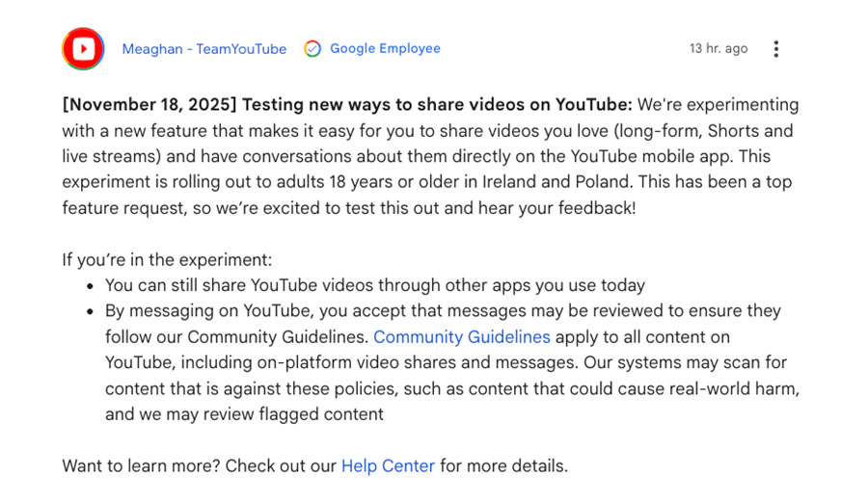Click the first bullet point marker
Image resolution: width=868 pixels, height=503 pixels.
(89, 286)
